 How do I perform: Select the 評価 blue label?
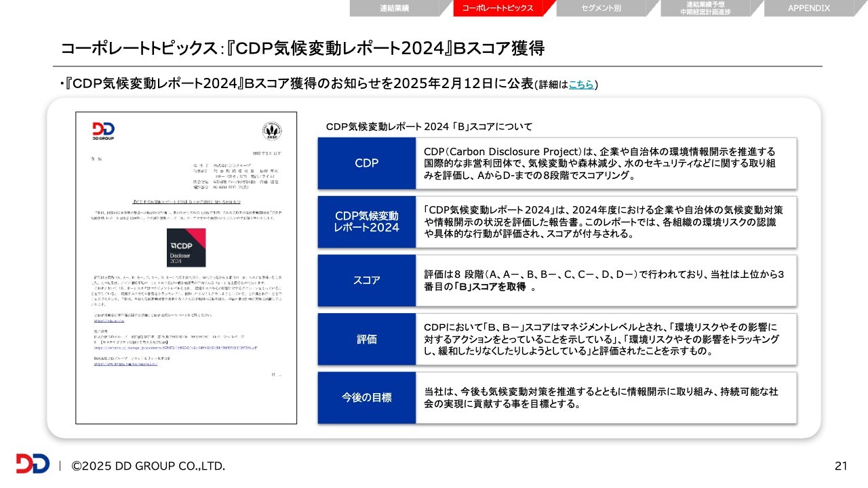coord(367,339)
